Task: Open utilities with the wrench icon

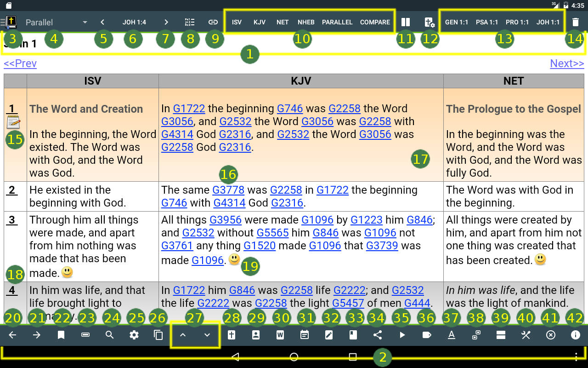Action: coord(526,335)
